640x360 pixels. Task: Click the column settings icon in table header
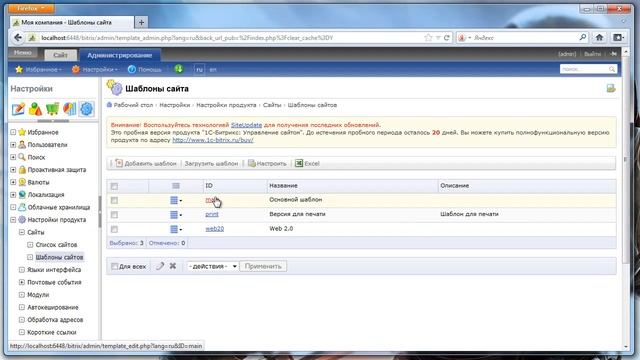tap(176, 186)
